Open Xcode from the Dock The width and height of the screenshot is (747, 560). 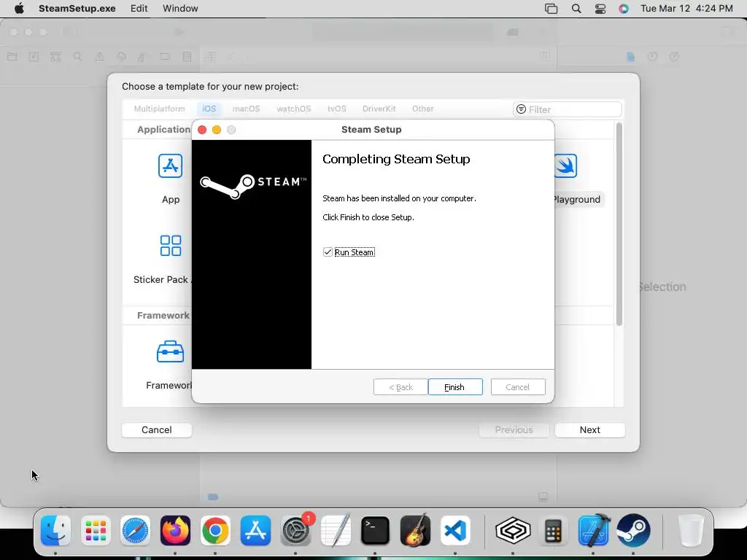coord(594,531)
